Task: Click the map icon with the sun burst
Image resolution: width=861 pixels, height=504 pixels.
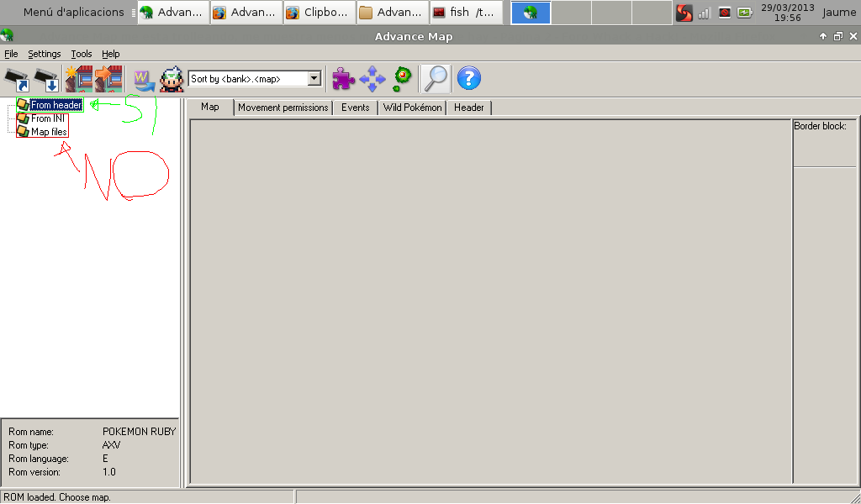Action: coord(78,79)
